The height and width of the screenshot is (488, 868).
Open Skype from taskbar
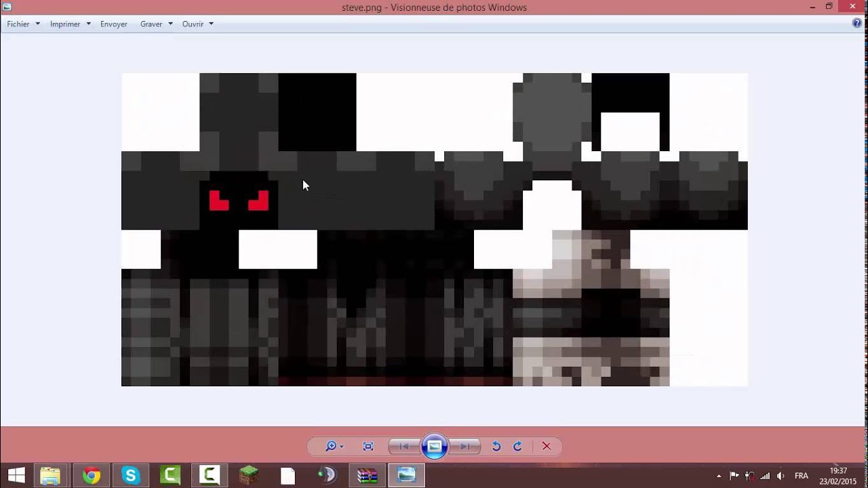tap(130, 476)
